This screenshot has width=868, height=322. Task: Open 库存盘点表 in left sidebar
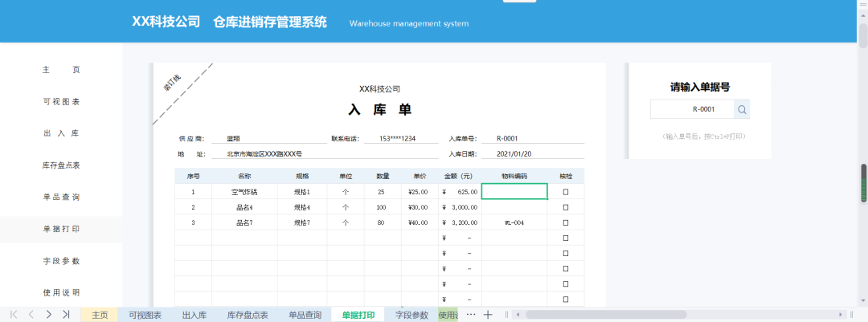tap(61, 165)
